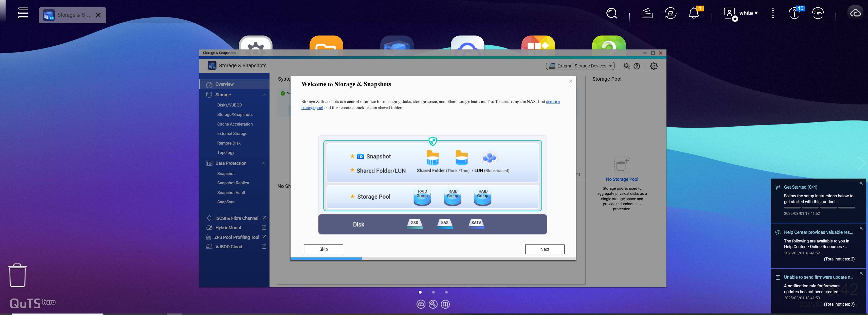Open Snapshot Replica in the sidebar
This screenshot has height=315, width=868.
pos(233,183)
